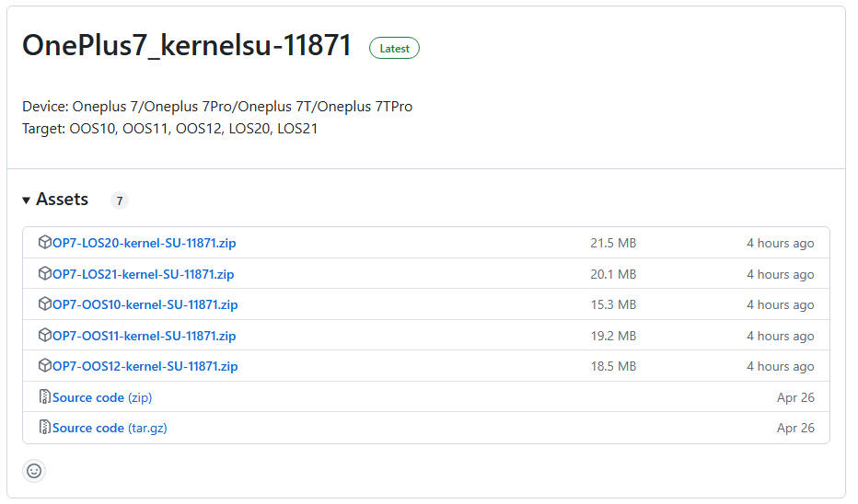Image resolution: width=858 pixels, height=504 pixels.
Task: Click package icon beside OP7-LOS20-kernel-SU-11871.zip
Action: (45, 242)
